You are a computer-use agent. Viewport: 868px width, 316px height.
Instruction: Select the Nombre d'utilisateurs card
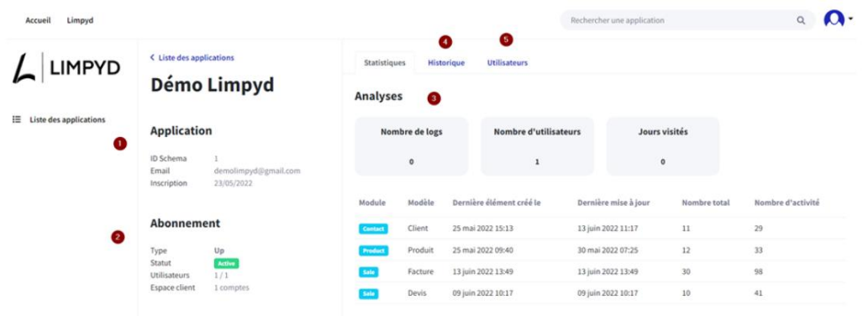tap(537, 146)
